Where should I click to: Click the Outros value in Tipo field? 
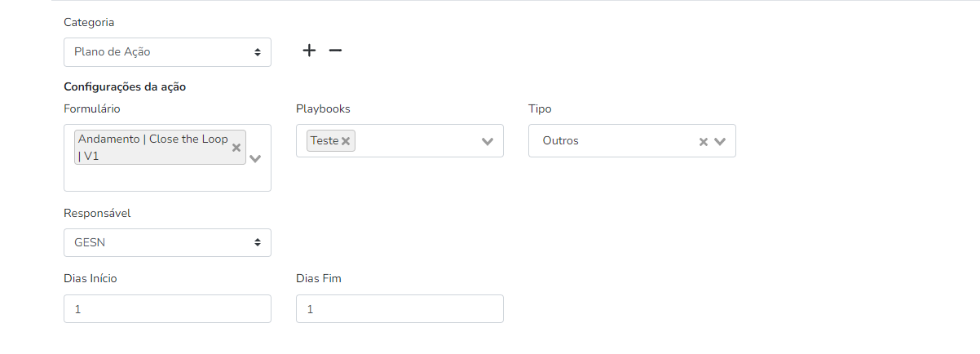[x=561, y=141]
